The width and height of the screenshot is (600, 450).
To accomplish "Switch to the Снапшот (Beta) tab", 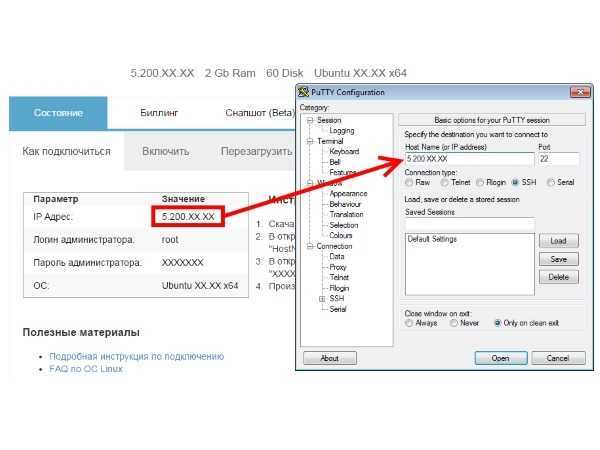I will [x=260, y=113].
